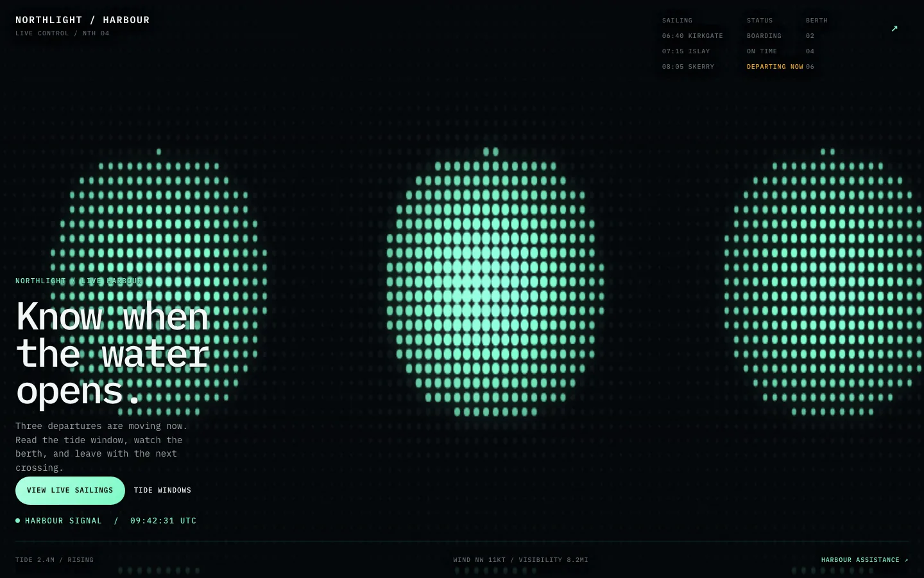Click the headline Know when the water opens
Image resolution: width=924 pixels, height=578 pixels.
point(112,353)
